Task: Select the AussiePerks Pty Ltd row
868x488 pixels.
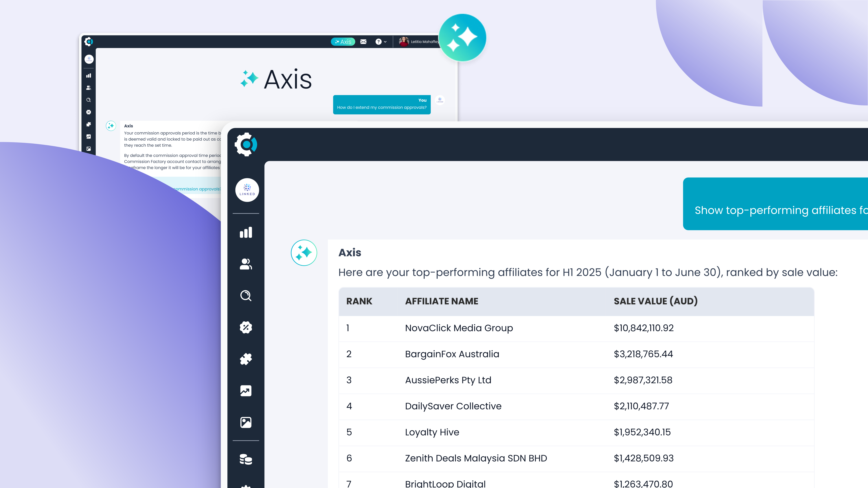Action: (x=576, y=380)
